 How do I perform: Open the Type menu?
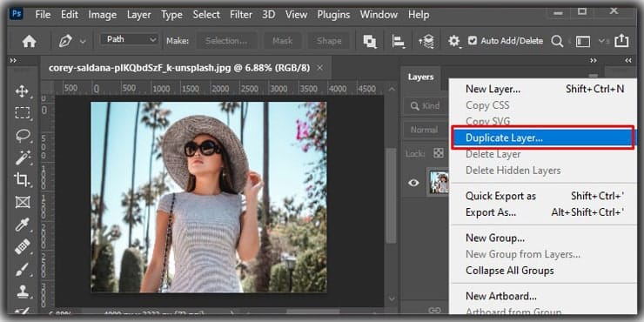pos(171,15)
